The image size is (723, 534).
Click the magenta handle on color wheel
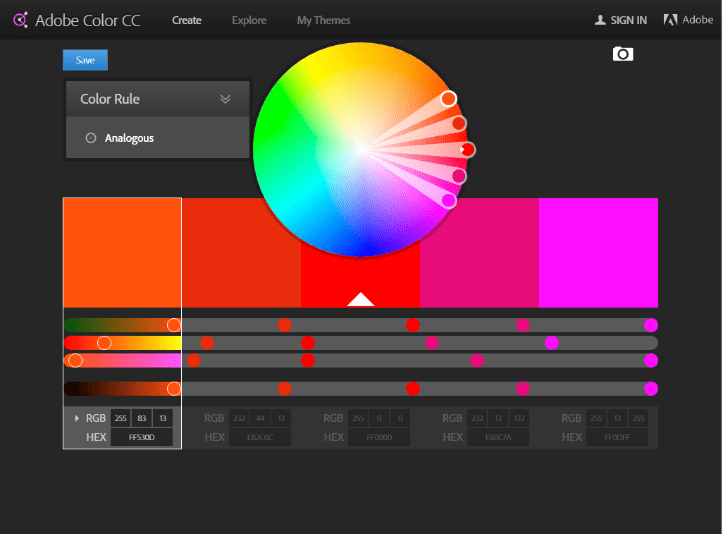[x=449, y=200]
